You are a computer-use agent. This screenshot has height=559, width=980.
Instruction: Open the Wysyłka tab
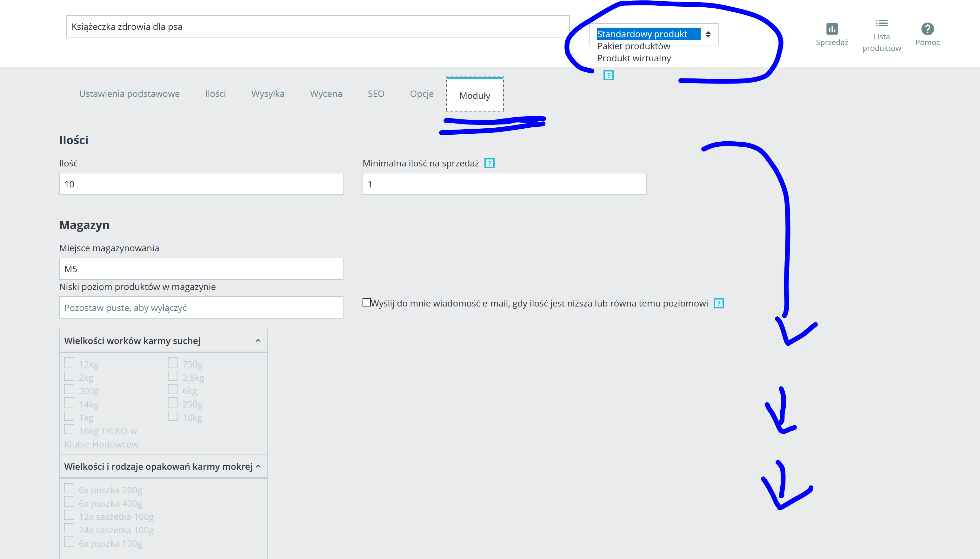tap(268, 94)
